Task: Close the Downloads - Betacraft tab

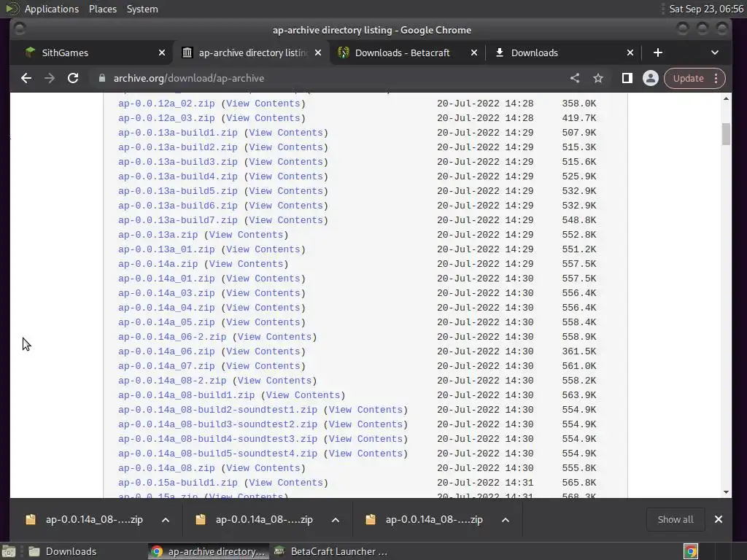Action: click(x=474, y=52)
